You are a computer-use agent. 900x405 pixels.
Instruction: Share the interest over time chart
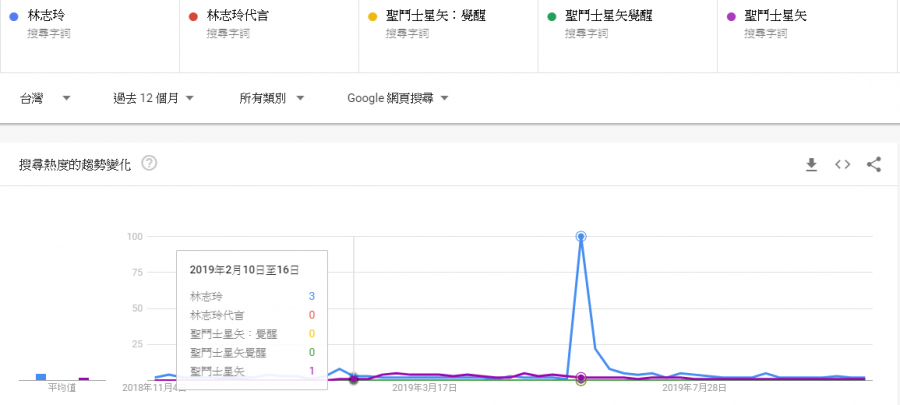point(874,165)
